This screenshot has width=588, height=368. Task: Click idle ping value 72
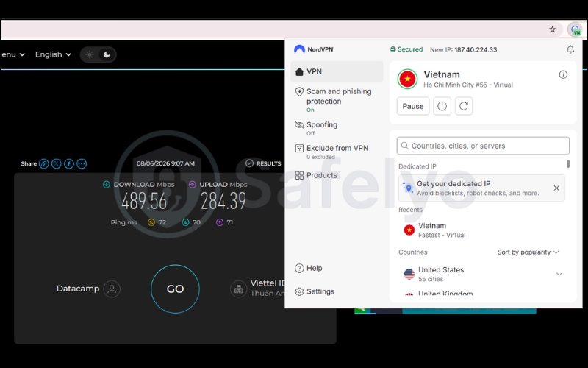[x=162, y=222]
